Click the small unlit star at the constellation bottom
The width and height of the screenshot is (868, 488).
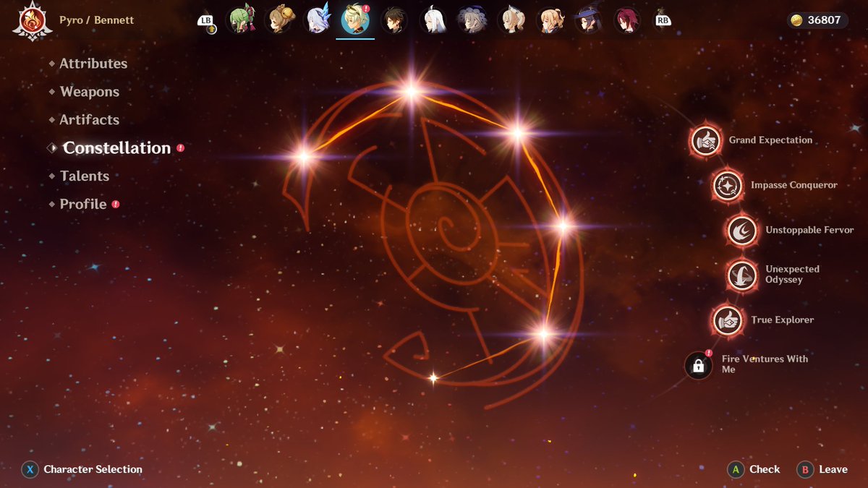click(433, 377)
